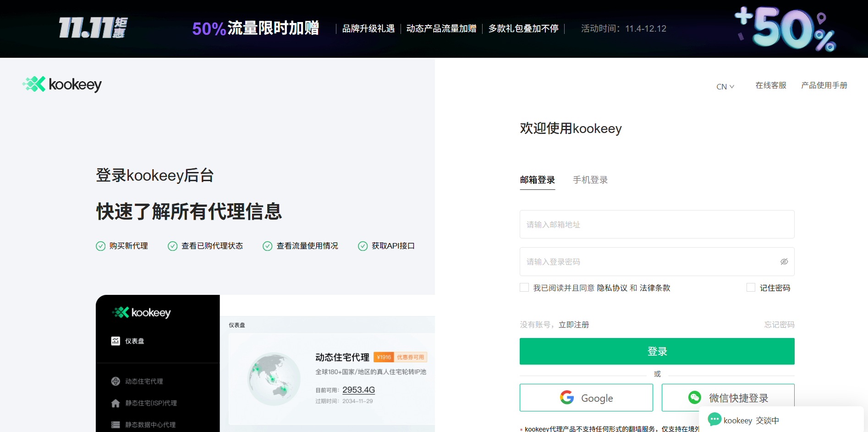Enable the 记住密码 checkbox
The image size is (868, 432).
click(x=751, y=287)
